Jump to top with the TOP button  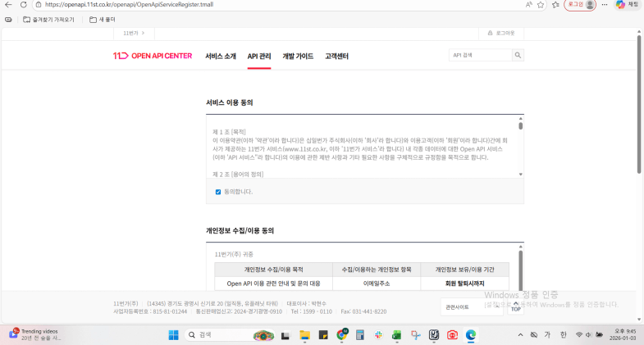point(516,306)
